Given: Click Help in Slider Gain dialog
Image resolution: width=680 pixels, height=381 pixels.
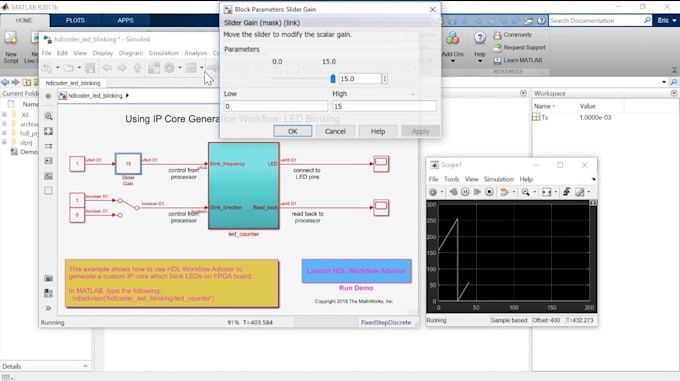Looking at the screenshot, I should (x=378, y=131).
